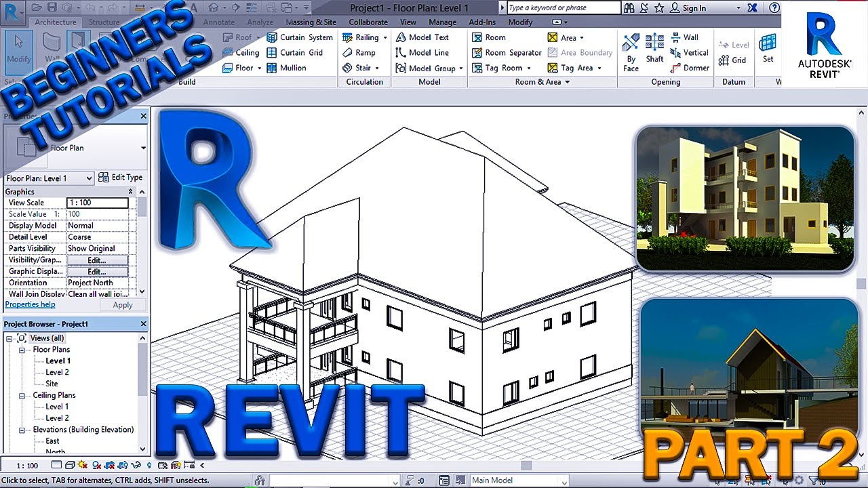Open the View ribbon tab
The image size is (868, 488).
(x=408, y=22)
